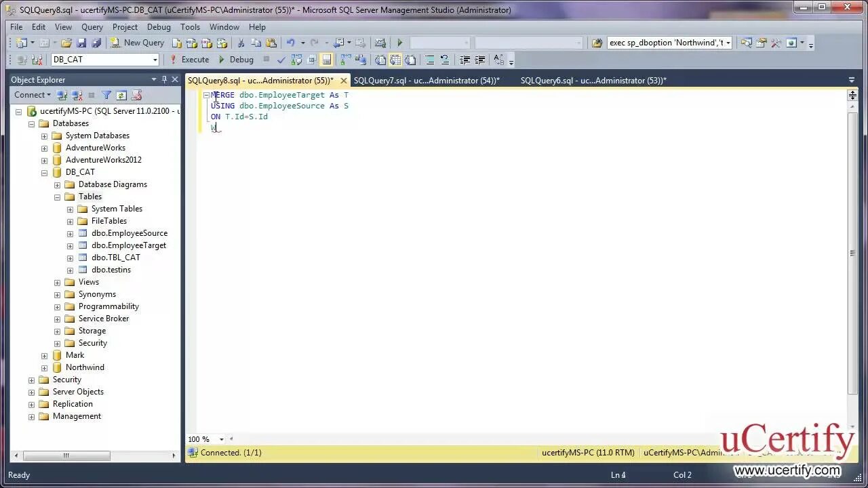Select dbo.EmployeeTarget table in tree
This screenshot has width=868, height=488.
(x=129, y=245)
